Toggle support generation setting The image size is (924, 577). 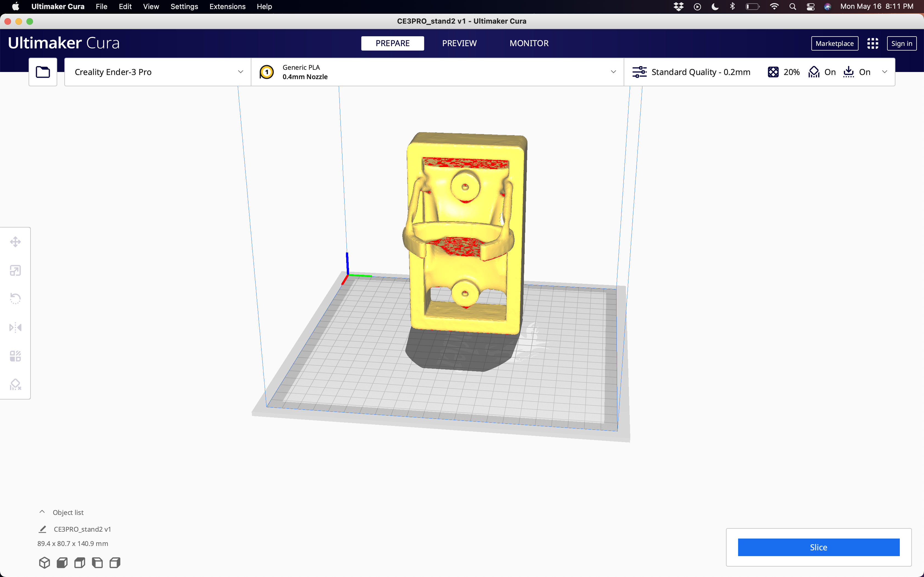822,72
